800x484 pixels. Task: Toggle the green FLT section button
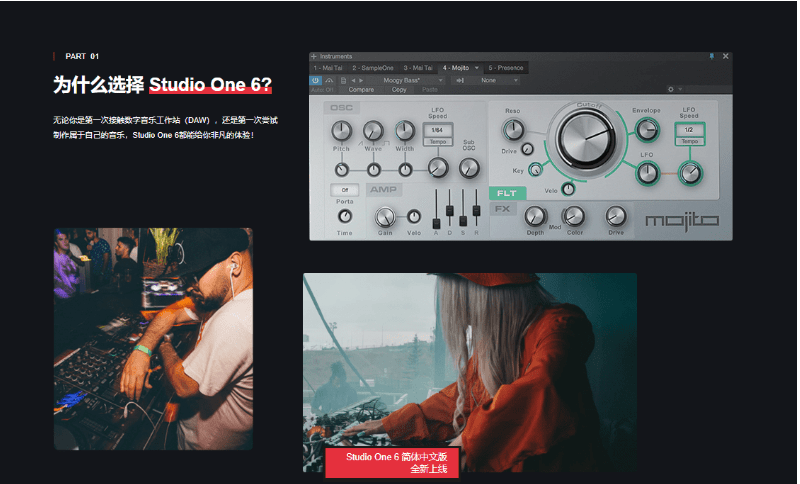[507, 193]
